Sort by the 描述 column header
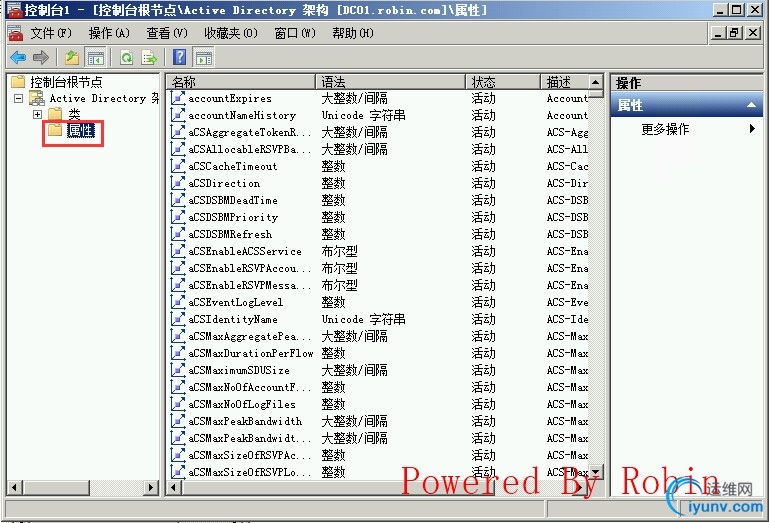The height and width of the screenshot is (523, 769). [564, 81]
